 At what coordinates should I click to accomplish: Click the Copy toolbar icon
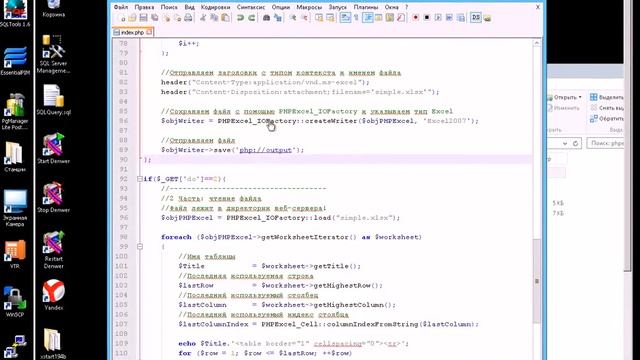[214, 18]
